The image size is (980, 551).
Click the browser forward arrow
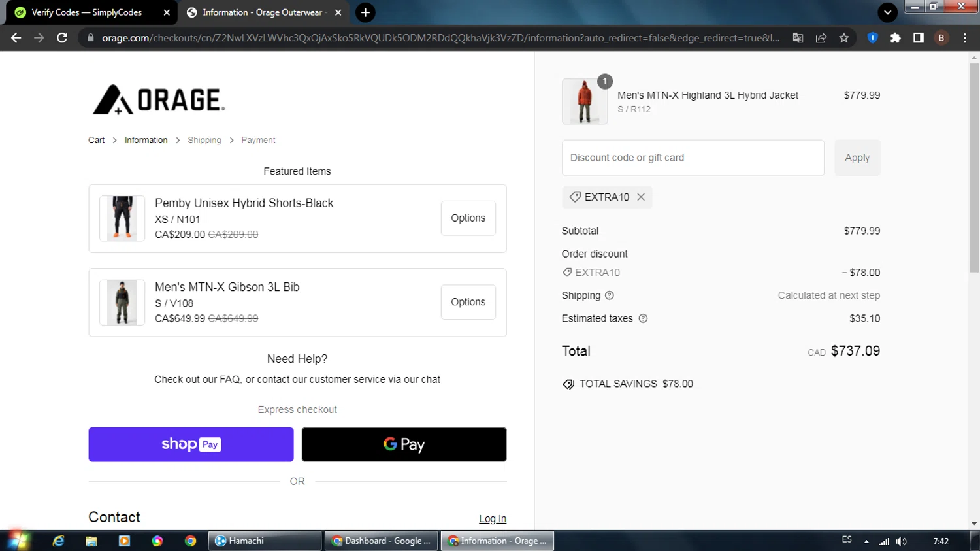click(x=39, y=38)
